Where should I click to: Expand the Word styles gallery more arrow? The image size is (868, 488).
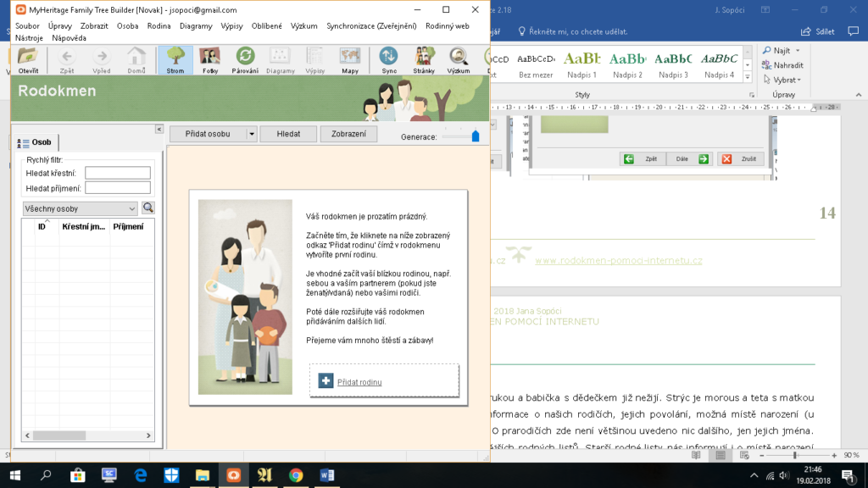click(x=748, y=77)
